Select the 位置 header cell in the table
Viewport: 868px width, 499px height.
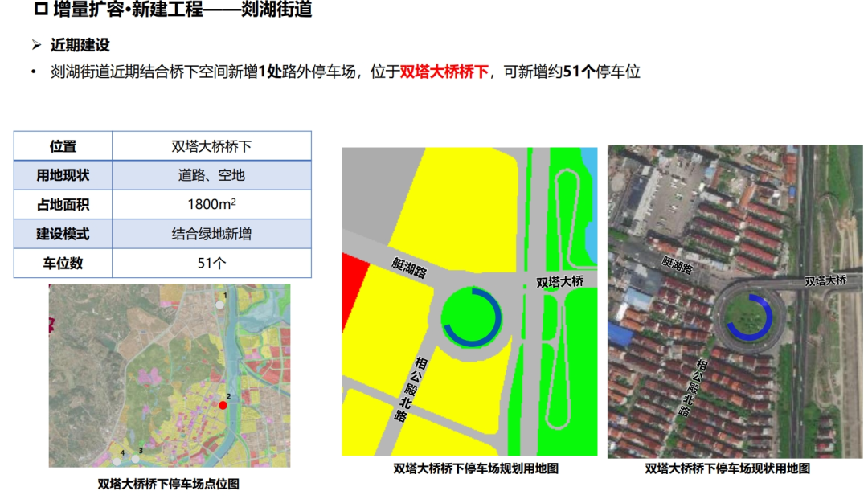[63, 146]
